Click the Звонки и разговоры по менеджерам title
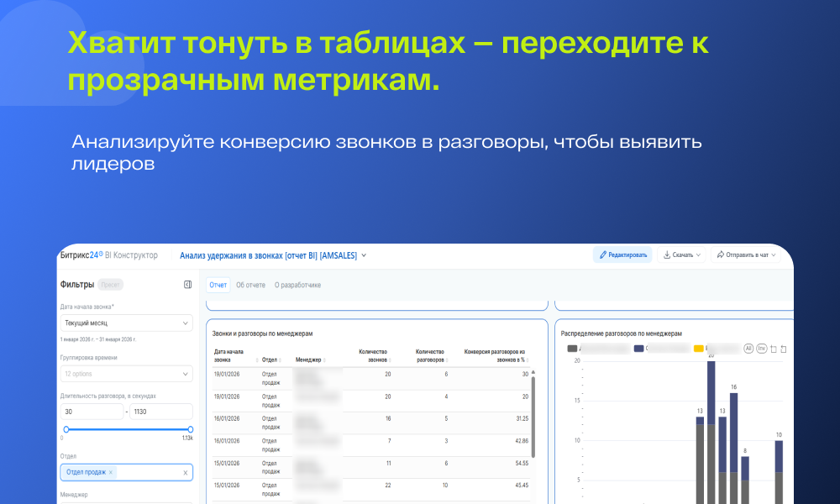Viewport: 840px width, 504px height. (x=262, y=333)
